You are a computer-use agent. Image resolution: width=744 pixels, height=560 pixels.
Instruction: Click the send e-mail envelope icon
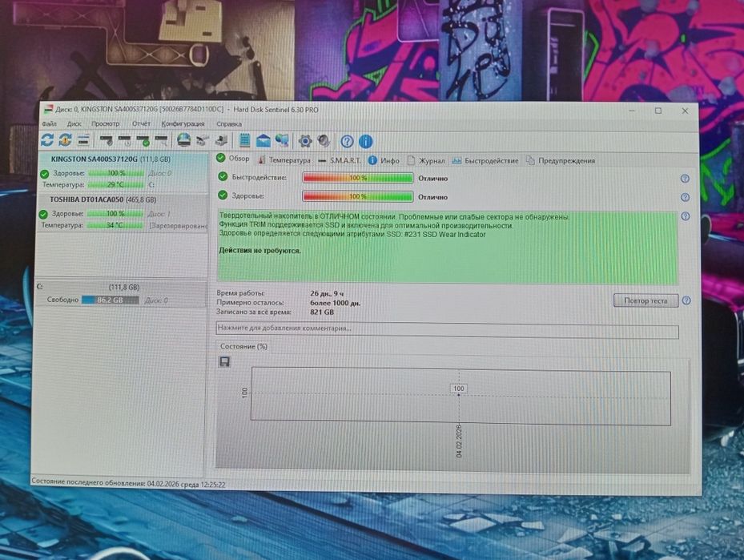(263, 141)
